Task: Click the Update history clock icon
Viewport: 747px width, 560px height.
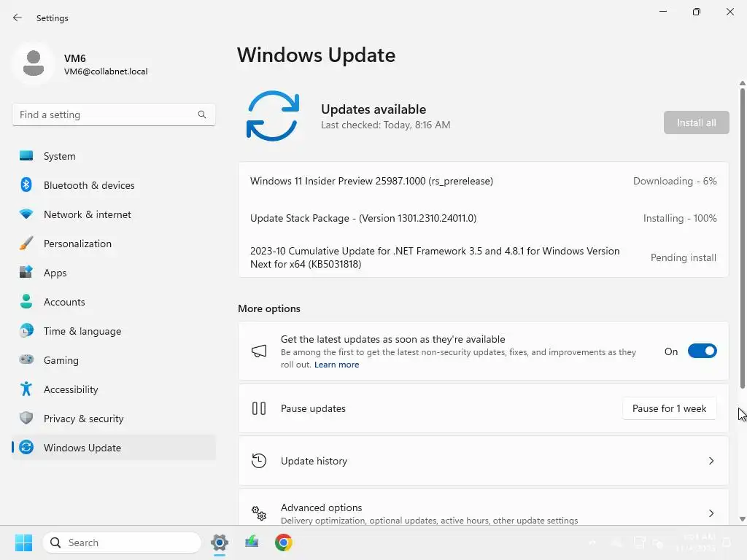Action: coord(259,461)
